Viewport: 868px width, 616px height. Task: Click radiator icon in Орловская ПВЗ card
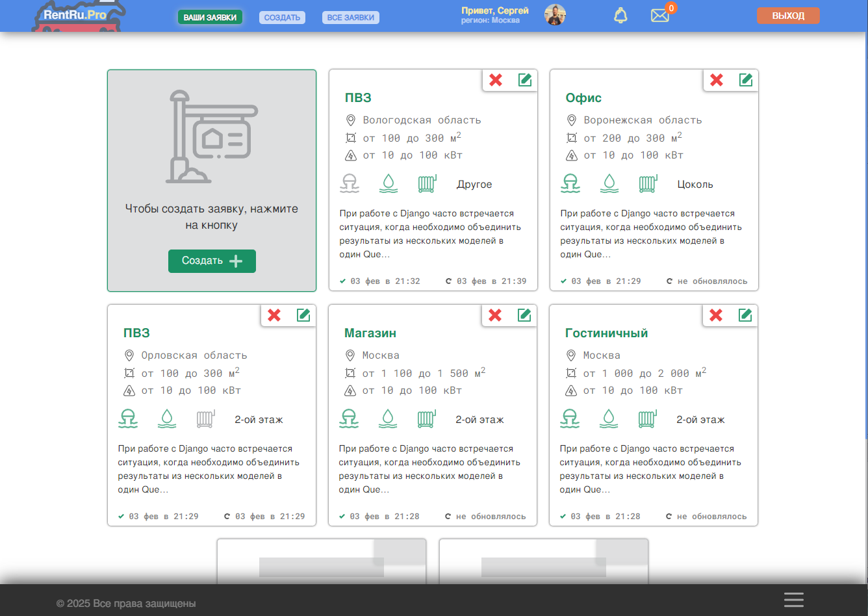(x=205, y=419)
